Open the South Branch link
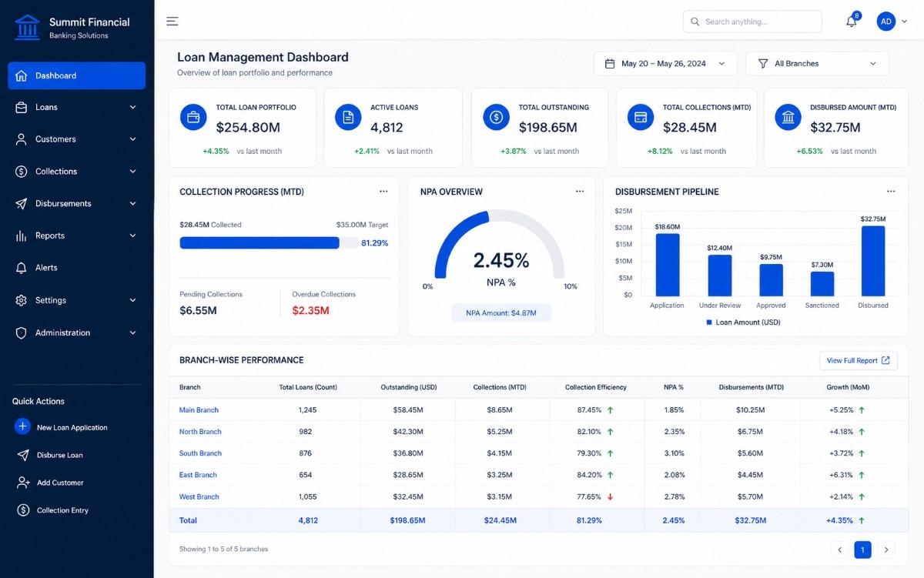 pyautogui.click(x=200, y=453)
